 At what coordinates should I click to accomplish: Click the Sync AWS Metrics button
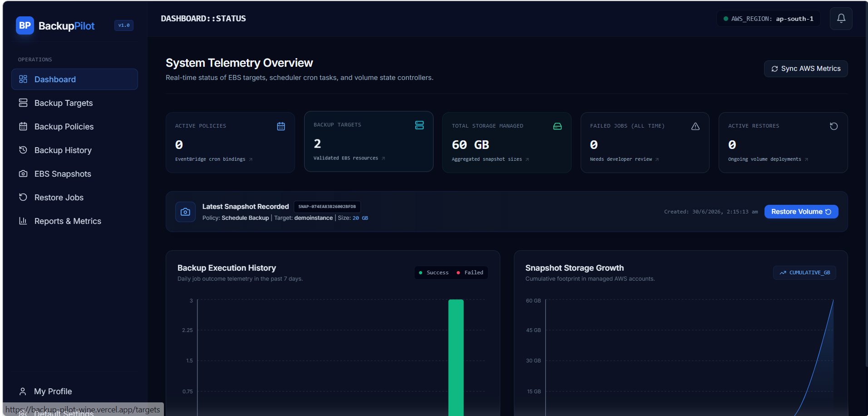click(x=806, y=69)
